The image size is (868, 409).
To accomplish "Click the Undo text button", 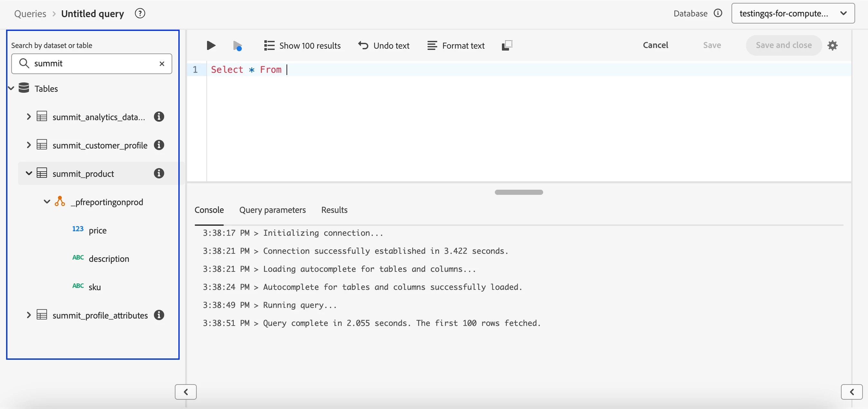I will coord(384,45).
